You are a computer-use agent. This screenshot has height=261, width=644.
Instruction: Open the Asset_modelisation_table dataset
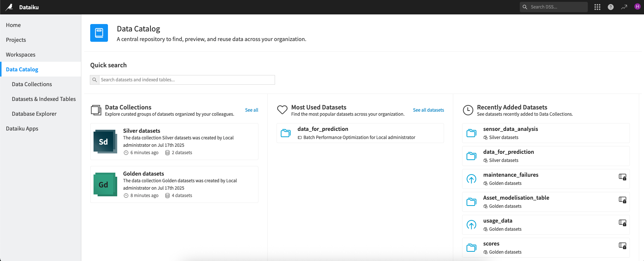click(x=516, y=198)
